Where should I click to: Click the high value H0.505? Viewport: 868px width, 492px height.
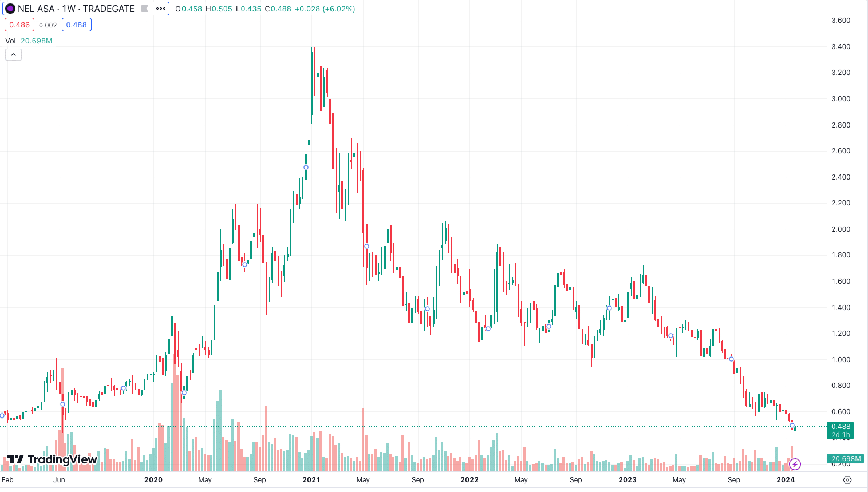tap(219, 9)
